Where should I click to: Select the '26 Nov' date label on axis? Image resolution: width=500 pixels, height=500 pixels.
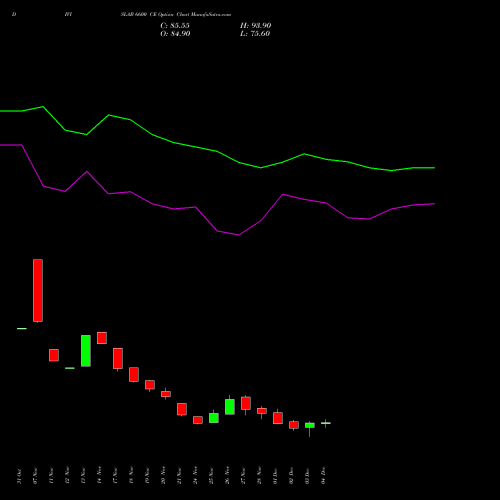coord(227,476)
